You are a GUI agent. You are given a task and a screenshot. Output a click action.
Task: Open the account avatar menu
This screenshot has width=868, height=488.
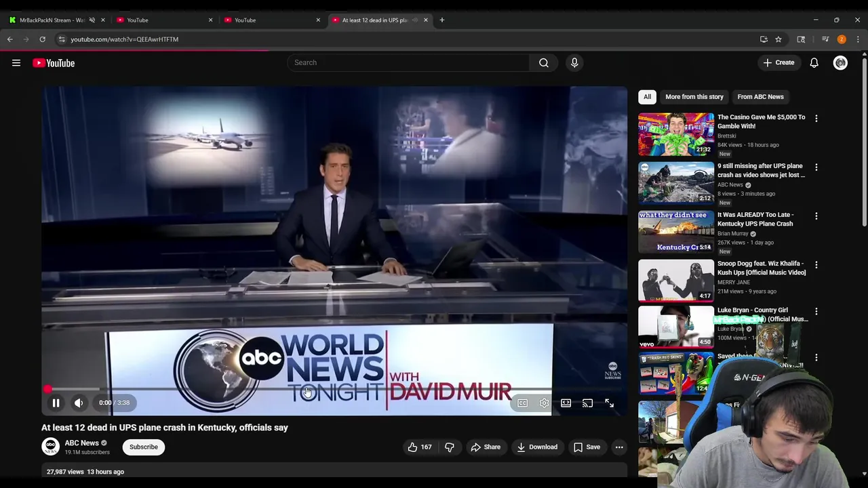pos(840,62)
